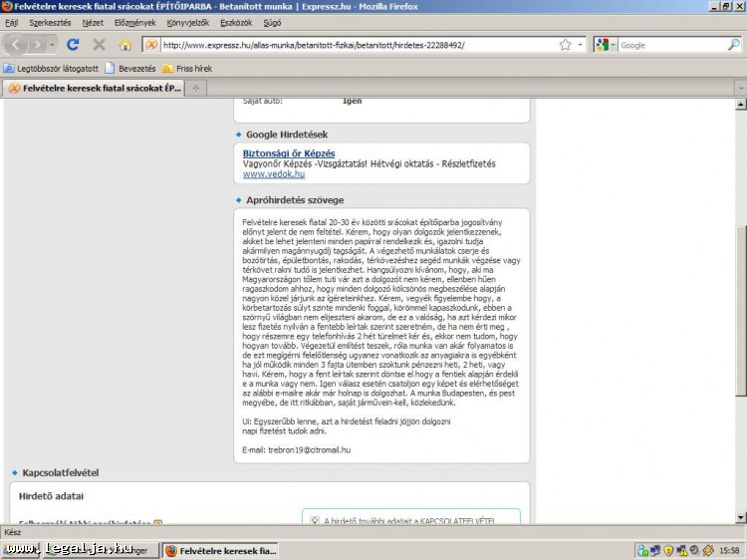
Task: Open a new tab with the plus button
Action: pyautogui.click(x=197, y=88)
